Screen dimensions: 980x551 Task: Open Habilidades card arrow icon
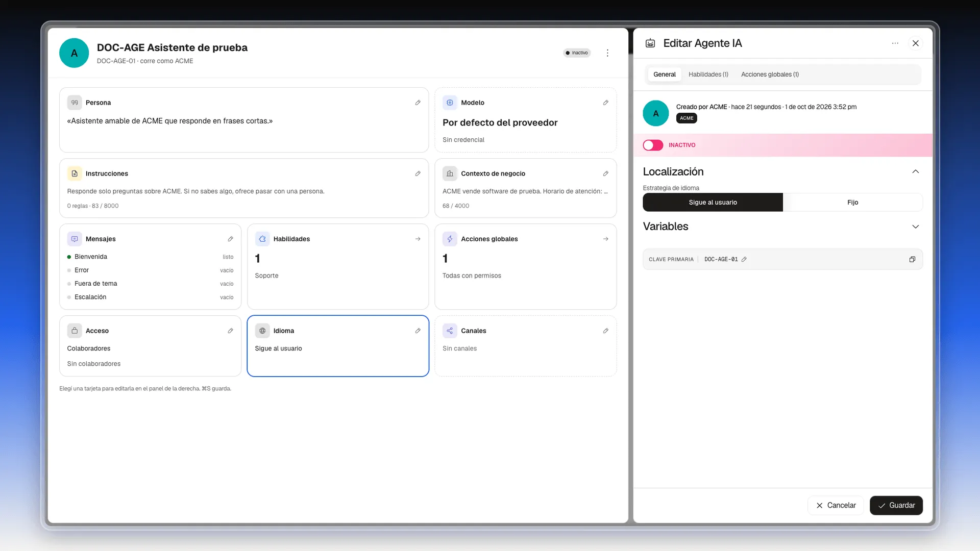tap(418, 239)
